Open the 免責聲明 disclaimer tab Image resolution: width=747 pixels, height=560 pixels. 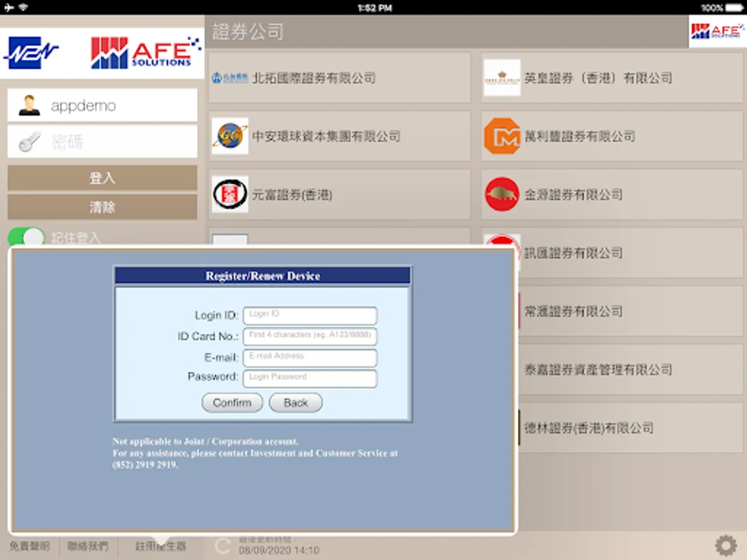pos(29,546)
